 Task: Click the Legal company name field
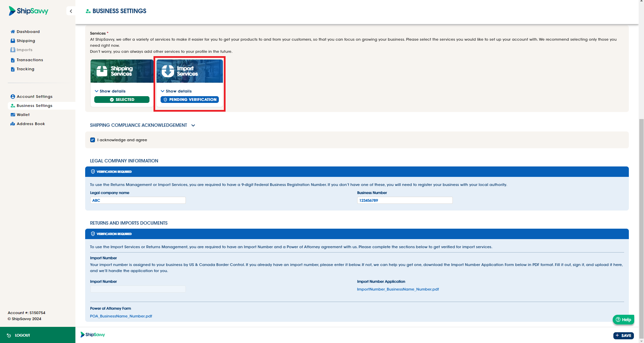coord(138,200)
